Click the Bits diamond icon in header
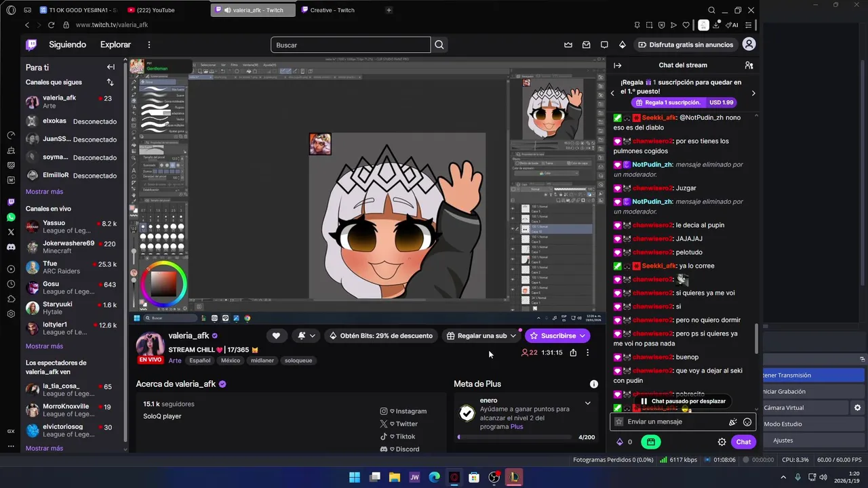 (x=623, y=45)
